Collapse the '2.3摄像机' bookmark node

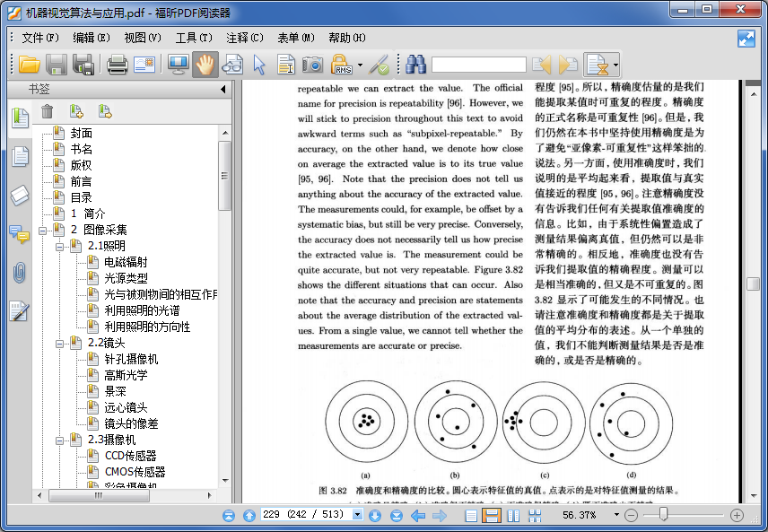pyautogui.click(x=59, y=440)
